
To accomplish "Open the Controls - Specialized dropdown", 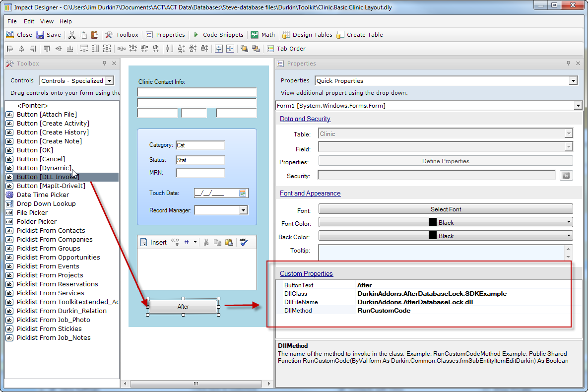I will point(109,81).
